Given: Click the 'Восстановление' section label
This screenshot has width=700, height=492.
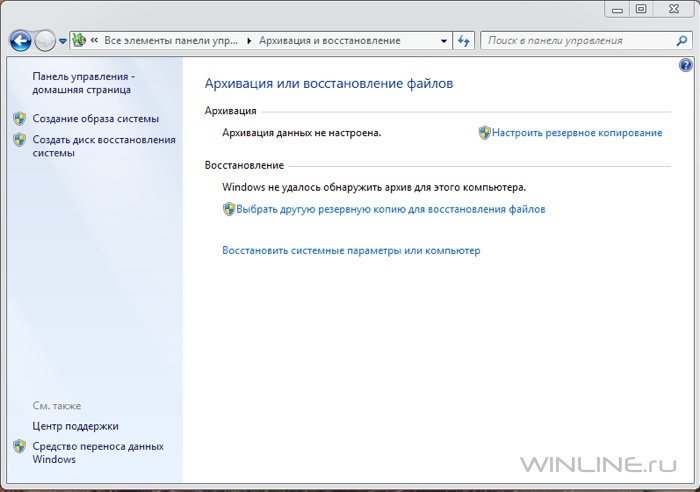Looking at the screenshot, I should pos(244,165).
